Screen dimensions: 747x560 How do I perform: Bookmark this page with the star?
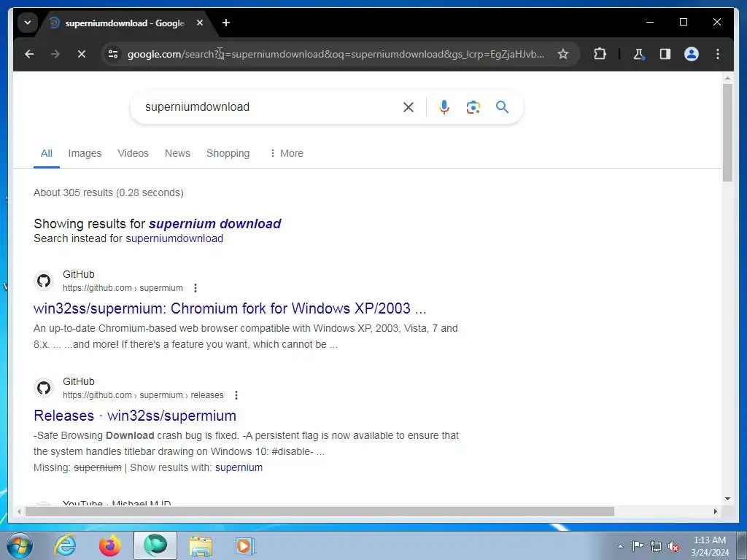pos(563,54)
